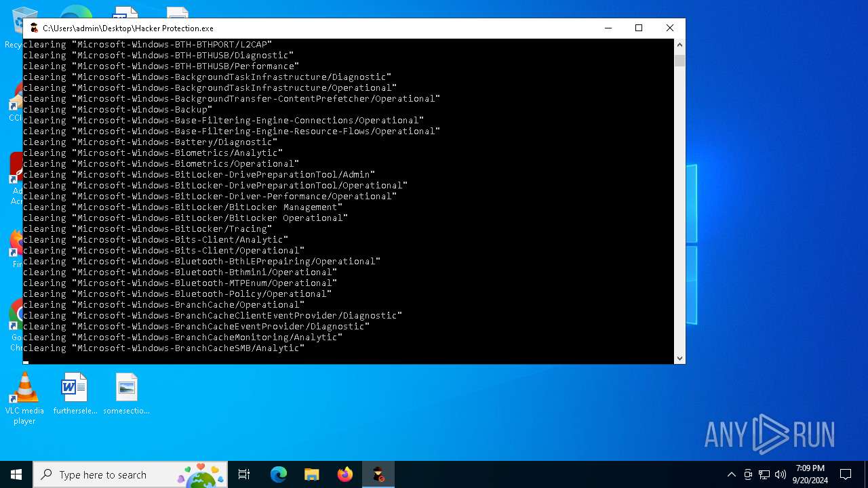
Task: Click the search box on taskbar
Action: pos(130,474)
